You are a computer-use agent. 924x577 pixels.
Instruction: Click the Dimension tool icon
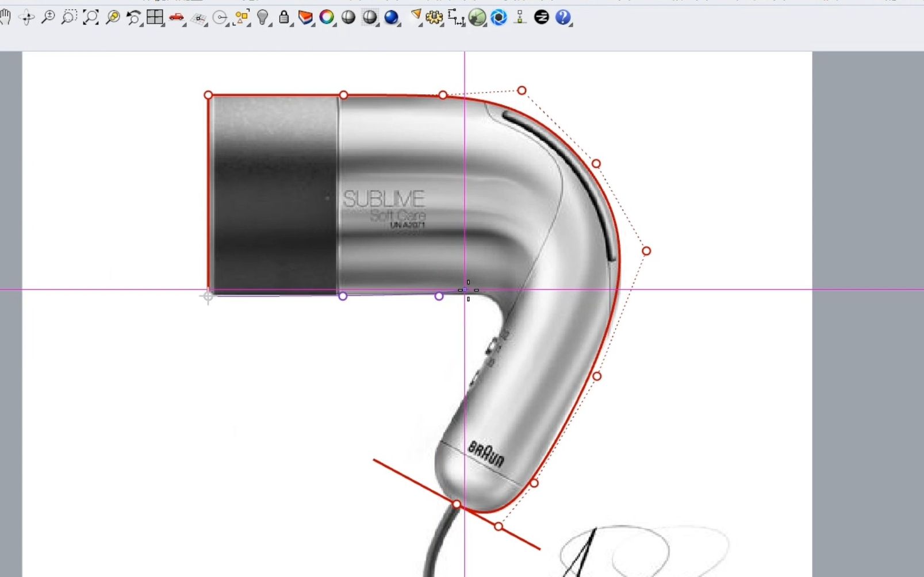pos(456,18)
